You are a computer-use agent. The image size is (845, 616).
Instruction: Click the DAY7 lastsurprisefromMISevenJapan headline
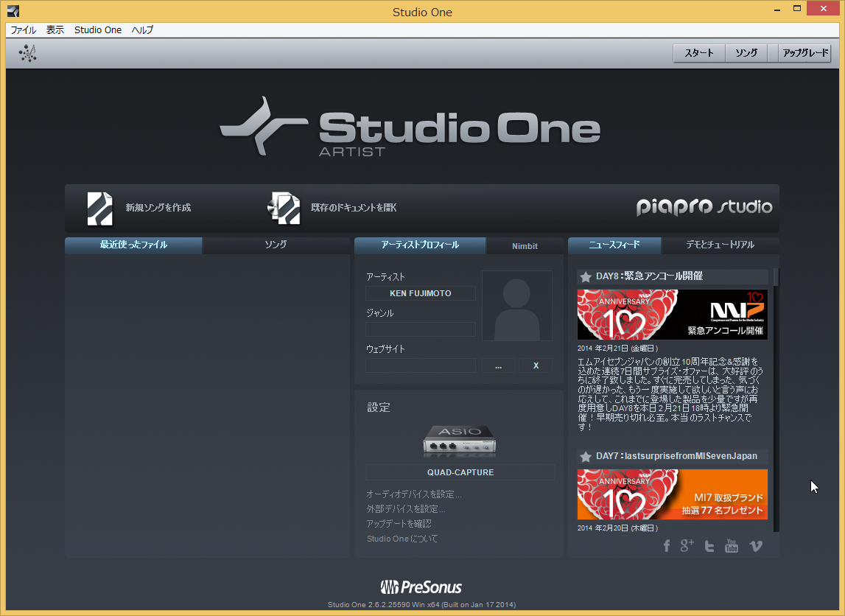676,456
